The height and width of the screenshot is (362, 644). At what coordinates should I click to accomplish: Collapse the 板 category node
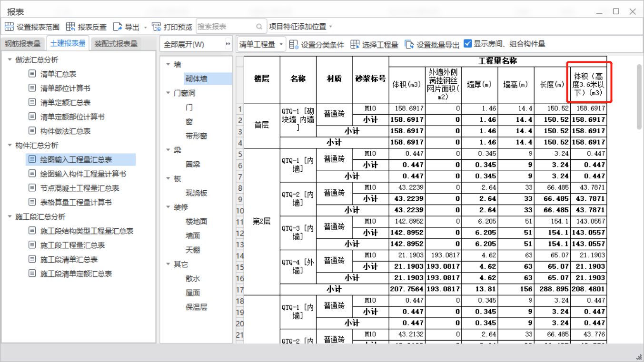click(x=168, y=178)
